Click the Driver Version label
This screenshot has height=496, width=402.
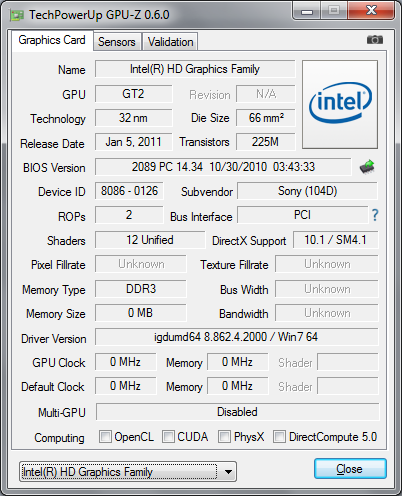tap(54, 339)
